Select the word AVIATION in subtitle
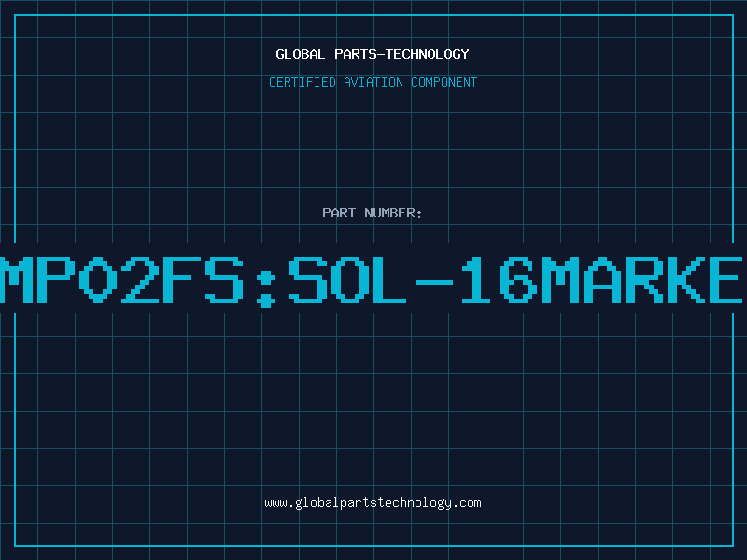The image size is (747, 560). coord(373,82)
